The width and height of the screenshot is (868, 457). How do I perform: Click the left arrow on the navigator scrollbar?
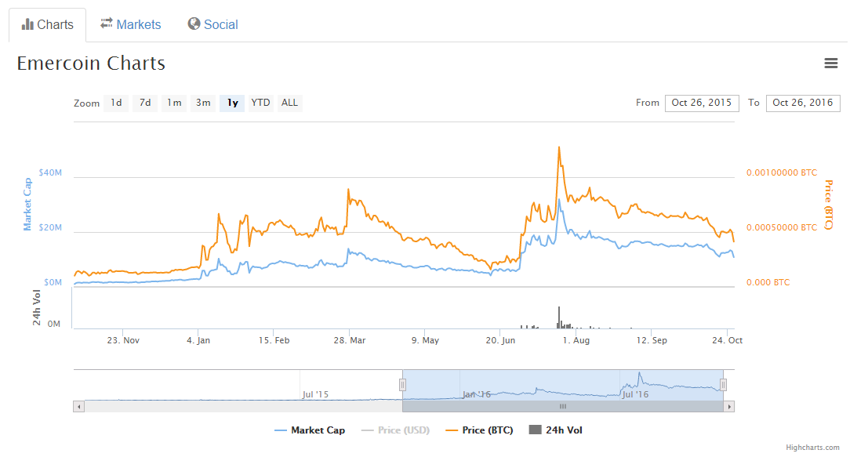tap(78, 406)
